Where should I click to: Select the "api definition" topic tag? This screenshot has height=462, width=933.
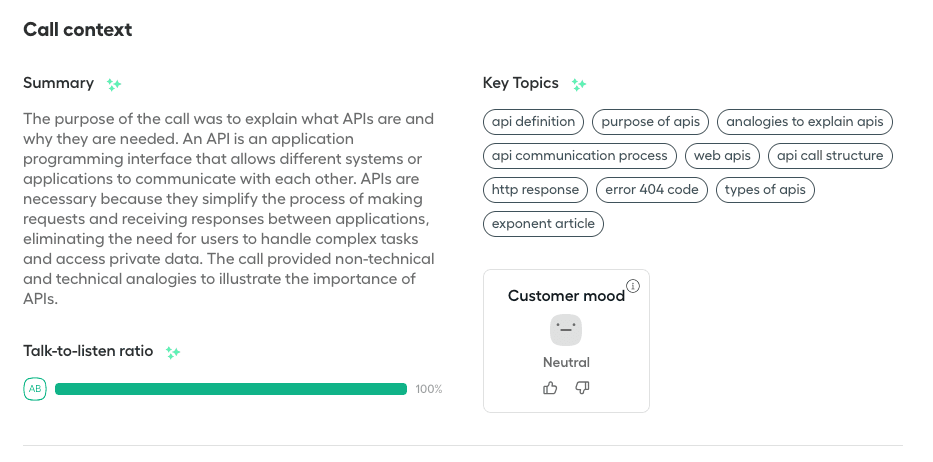point(534,122)
